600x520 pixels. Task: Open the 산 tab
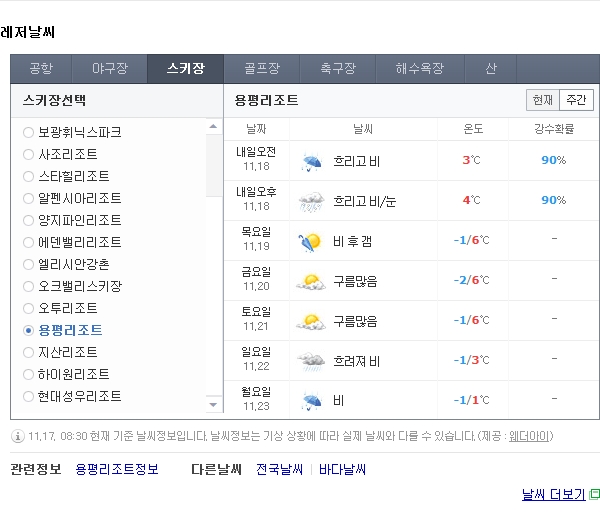pyautogui.click(x=491, y=69)
